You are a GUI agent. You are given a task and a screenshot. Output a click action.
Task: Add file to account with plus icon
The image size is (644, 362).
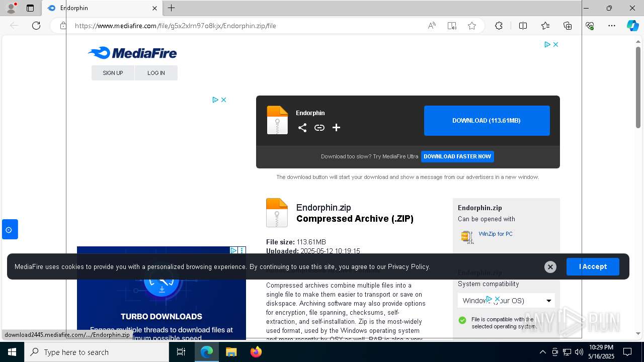click(x=337, y=128)
